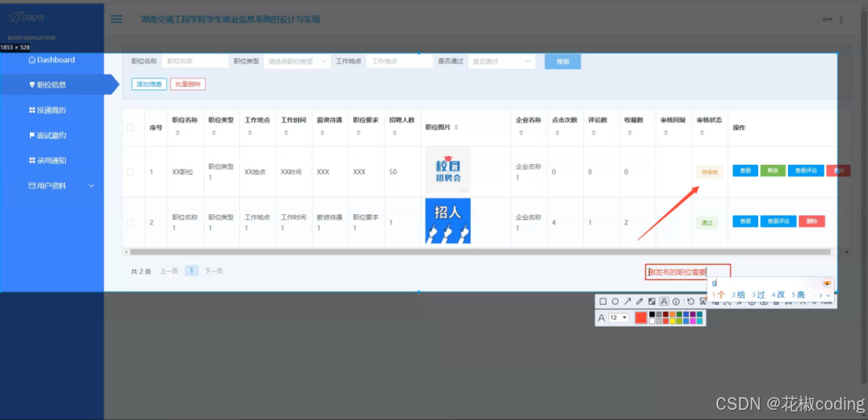Viewport: 868px width, 420px height.
Task: Tick the checkbox for row 职位名称1
Action: pyautogui.click(x=130, y=222)
